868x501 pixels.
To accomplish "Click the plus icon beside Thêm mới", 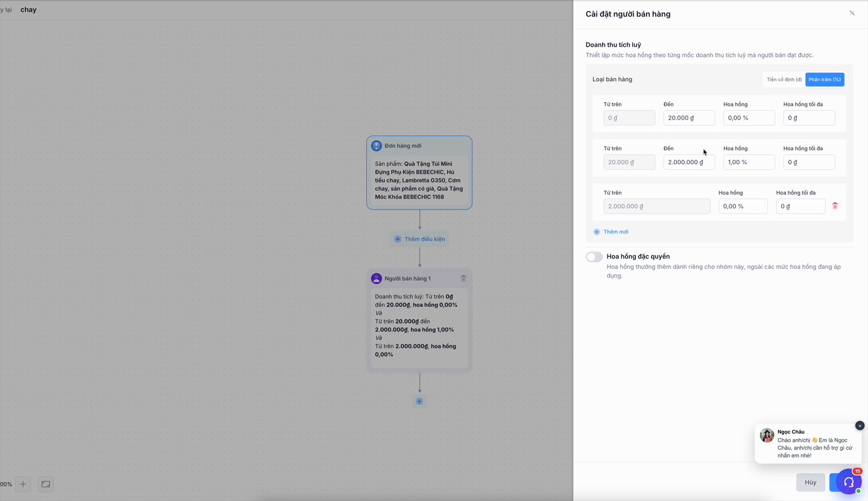I will pos(597,232).
